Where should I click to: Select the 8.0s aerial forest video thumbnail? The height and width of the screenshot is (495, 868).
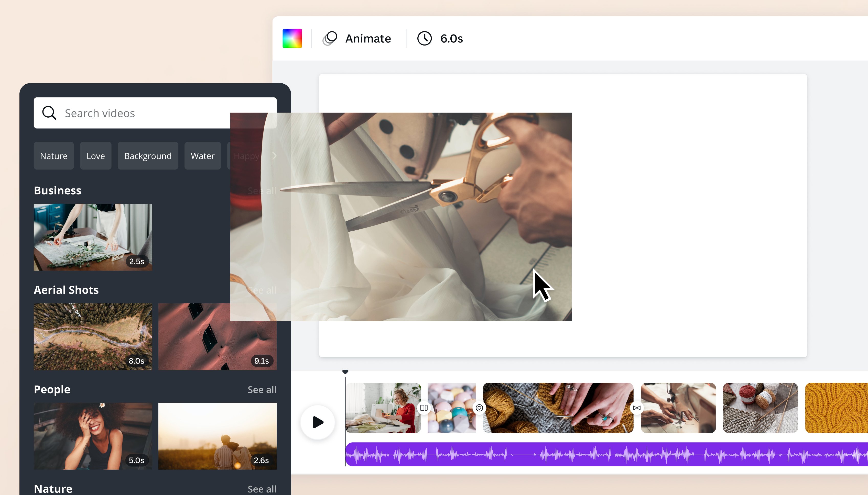click(93, 336)
